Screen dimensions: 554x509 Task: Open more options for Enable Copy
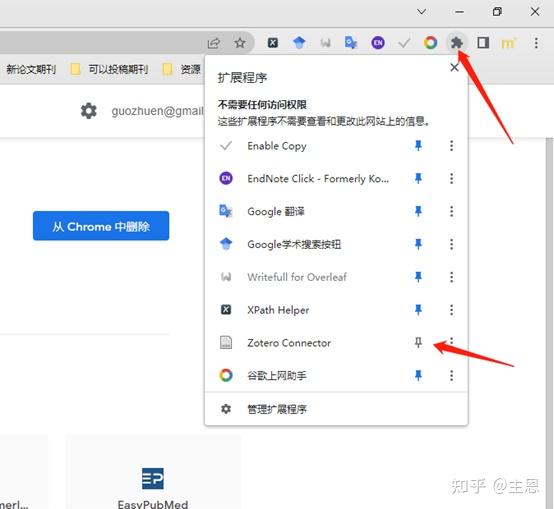click(x=451, y=146)
